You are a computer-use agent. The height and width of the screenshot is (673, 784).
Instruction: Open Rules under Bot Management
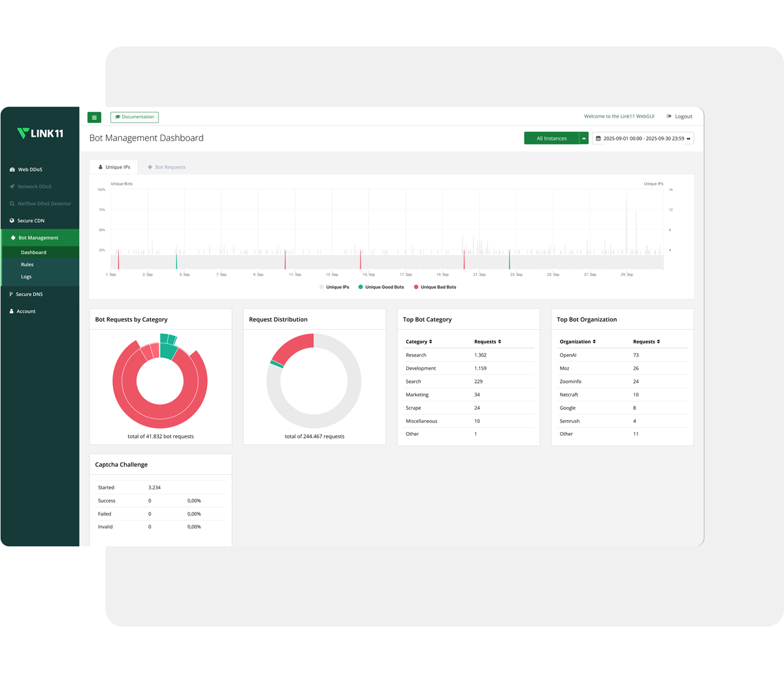[x=27, y=265]
